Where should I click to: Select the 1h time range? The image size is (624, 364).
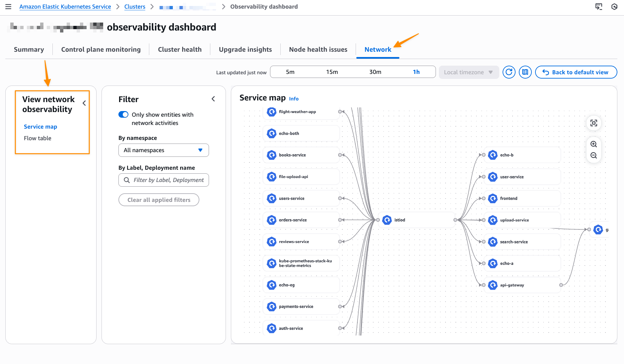click(x=417, y=72)
